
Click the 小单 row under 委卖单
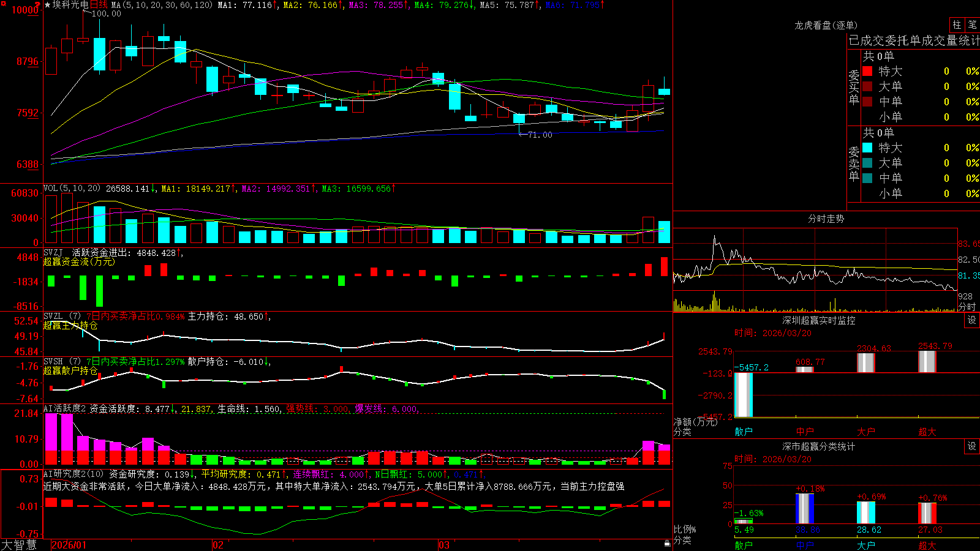(x=921, y=193)
